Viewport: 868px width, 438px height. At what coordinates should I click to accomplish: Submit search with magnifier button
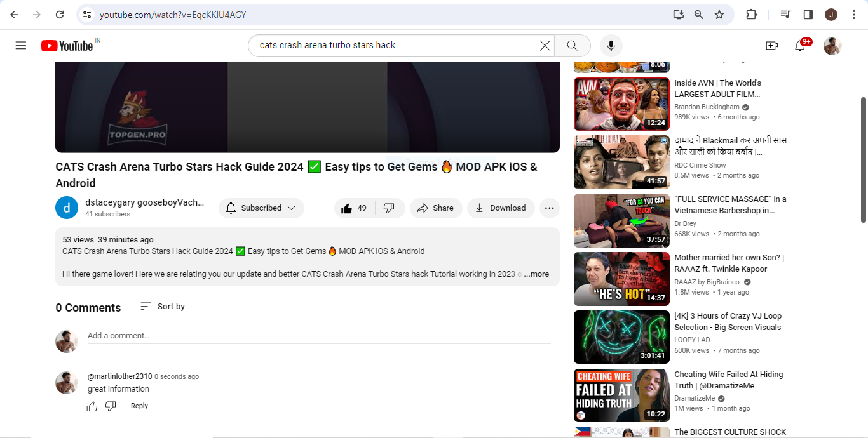(x=572, y=46)
